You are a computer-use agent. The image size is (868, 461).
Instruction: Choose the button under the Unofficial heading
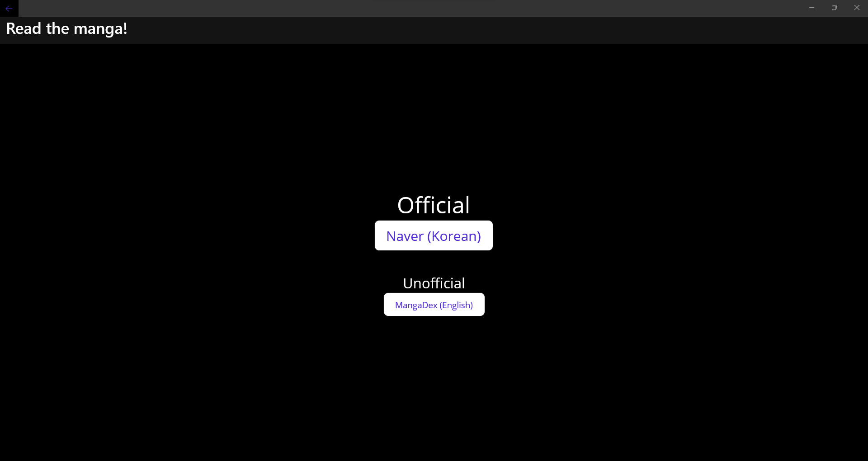434,305
